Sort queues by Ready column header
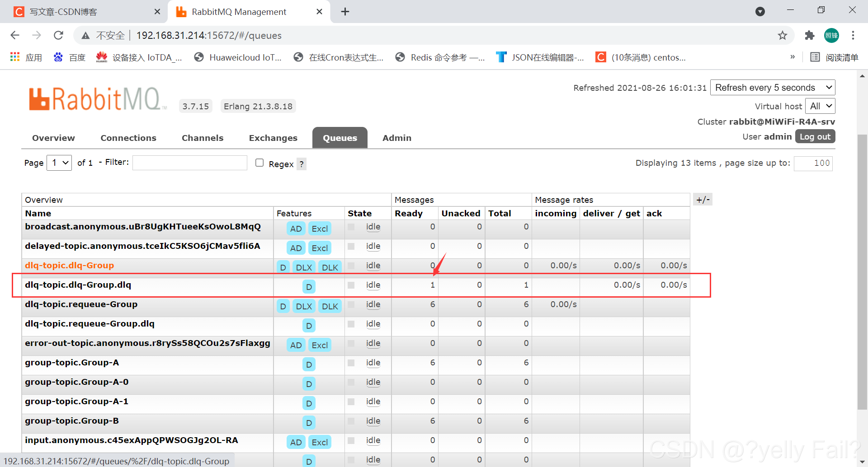 409,214
